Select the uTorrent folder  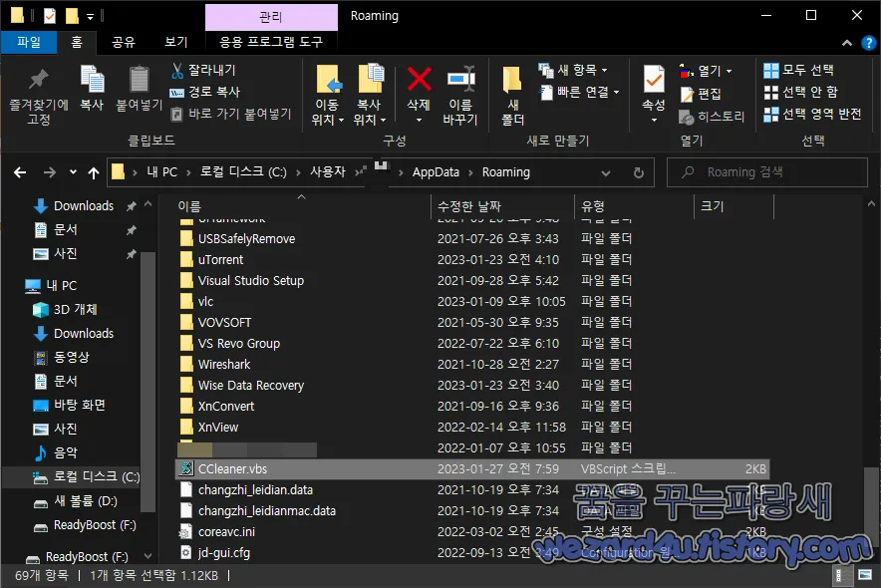coord(472,260)
